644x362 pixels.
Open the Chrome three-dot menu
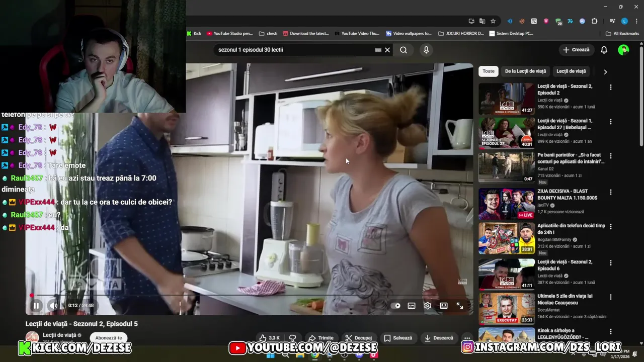pos(636,21)
